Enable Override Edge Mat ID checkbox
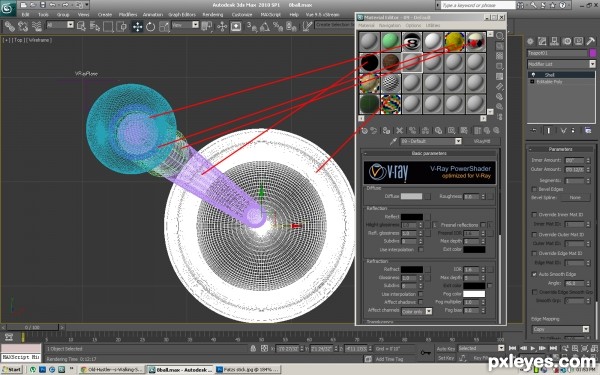This screenshot has height=375, width=600. coord(534,253)
